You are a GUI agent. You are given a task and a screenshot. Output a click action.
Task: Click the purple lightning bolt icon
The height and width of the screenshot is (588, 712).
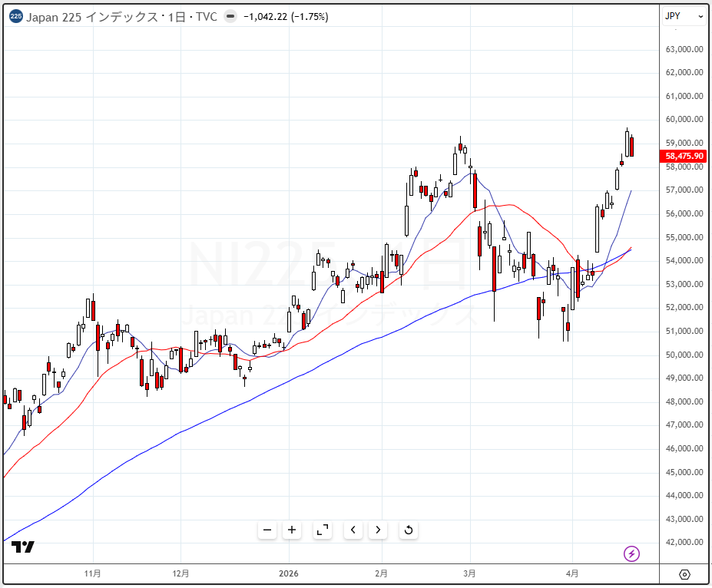pyautogui.click(x=631, y=553)
